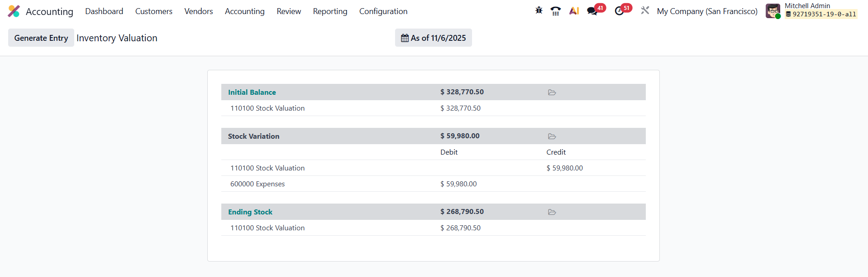Image resolution: width=868 pixels, height=277 pixels.
Task: Click the Ending Stock link
Action: (x=250, y=212)
